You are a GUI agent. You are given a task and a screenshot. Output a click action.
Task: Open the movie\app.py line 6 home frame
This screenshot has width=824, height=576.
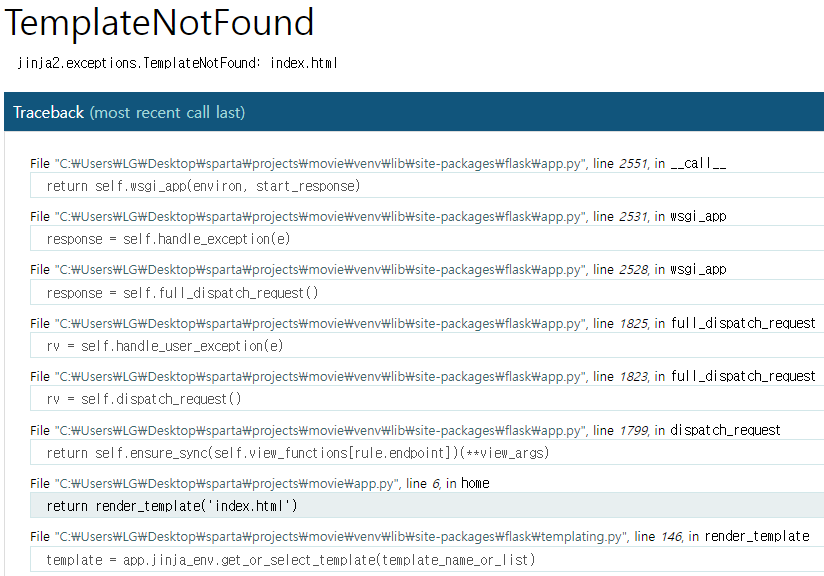coord(227,484)
